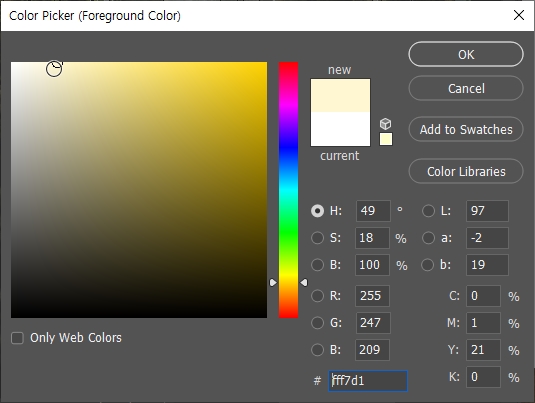Click the small web-safe color swatch
Screen dimensions: 535x403
tap(386, 139)
